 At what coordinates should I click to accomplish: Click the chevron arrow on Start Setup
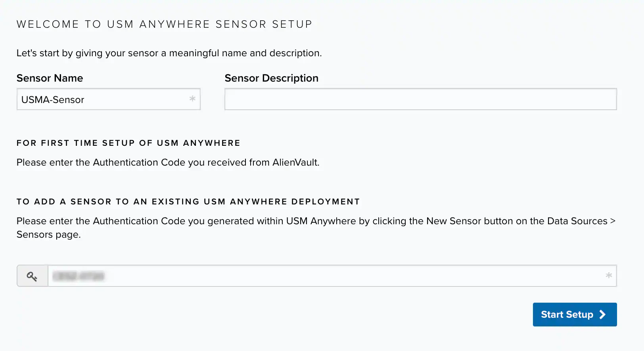[603, 315]
